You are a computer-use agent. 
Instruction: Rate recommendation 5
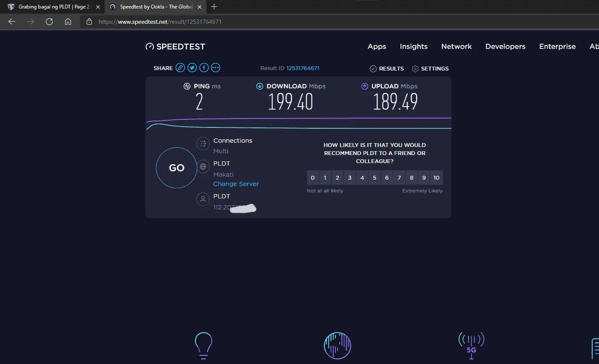(x=375, y=178)
